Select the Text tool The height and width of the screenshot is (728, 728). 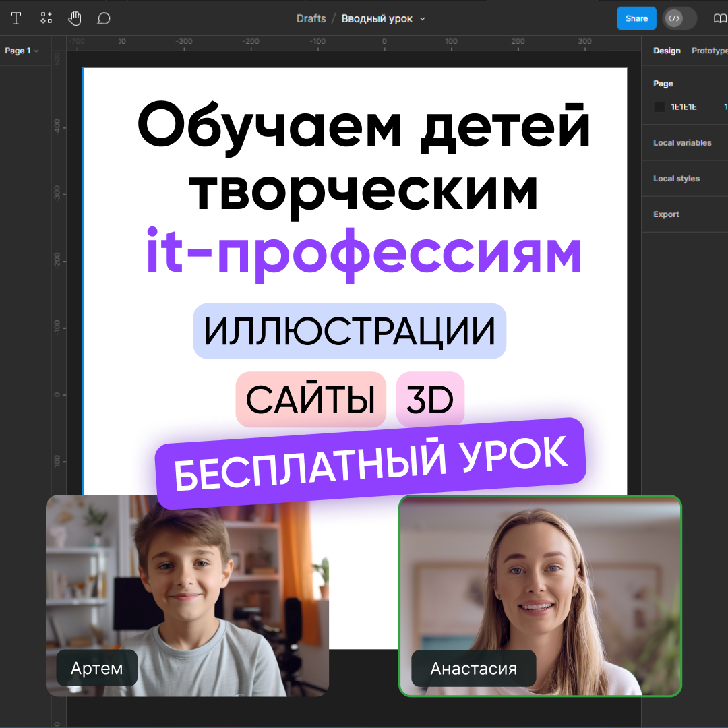click(x=16, y=18)
